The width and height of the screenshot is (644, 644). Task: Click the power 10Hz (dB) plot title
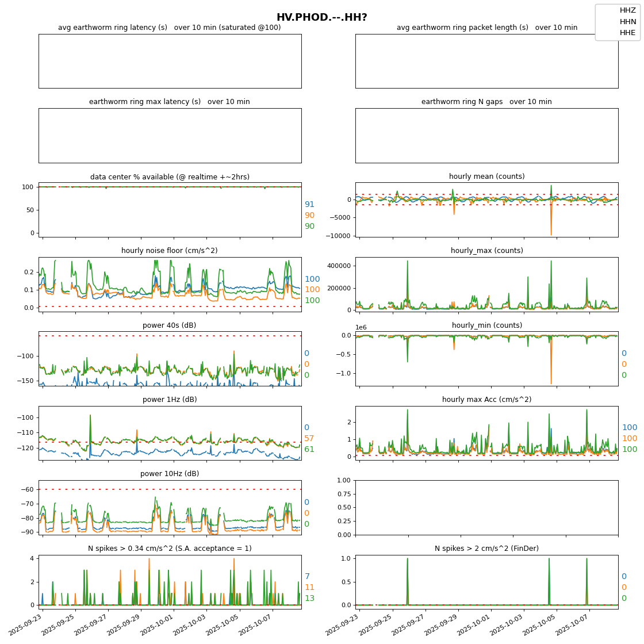pyautogui.click(x=169, y=474)
